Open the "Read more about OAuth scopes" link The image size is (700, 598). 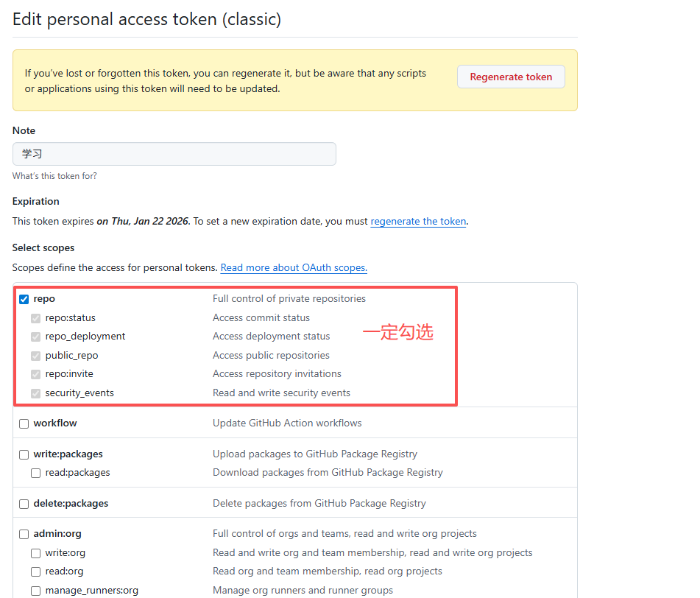[x=293, y=267]
